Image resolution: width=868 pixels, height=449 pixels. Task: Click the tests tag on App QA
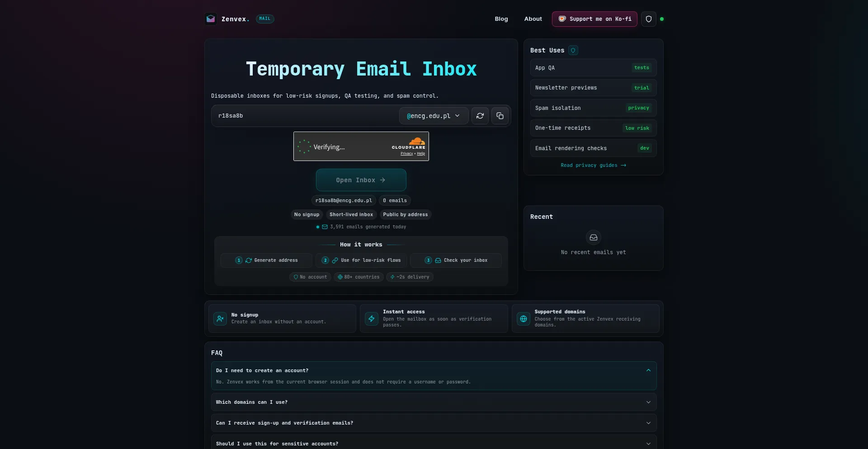tap(642, 68)
